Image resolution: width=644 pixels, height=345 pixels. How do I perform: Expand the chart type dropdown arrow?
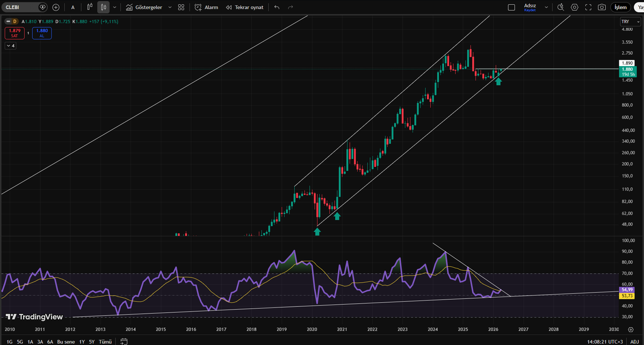(x=114, y=8)
